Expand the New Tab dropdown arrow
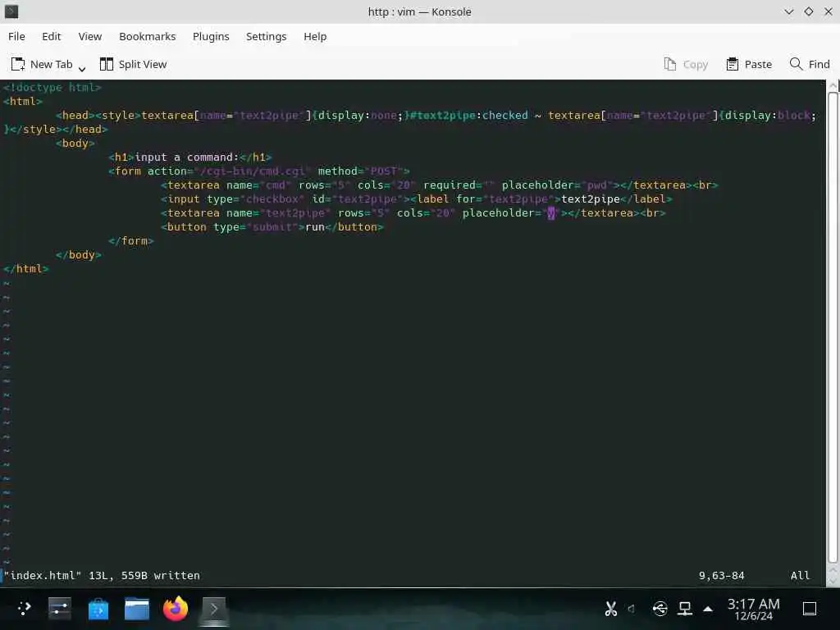The image size is (840, 630). (82, 68)
